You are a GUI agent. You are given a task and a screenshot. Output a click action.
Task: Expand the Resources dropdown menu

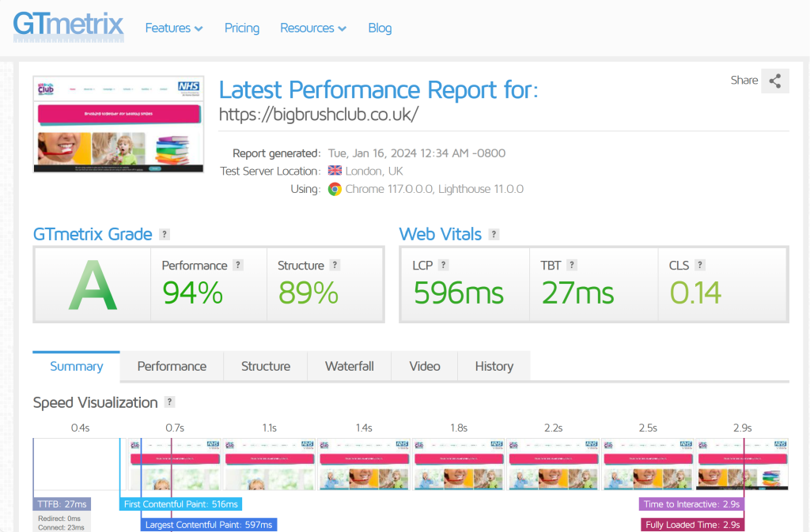[313, 28]
